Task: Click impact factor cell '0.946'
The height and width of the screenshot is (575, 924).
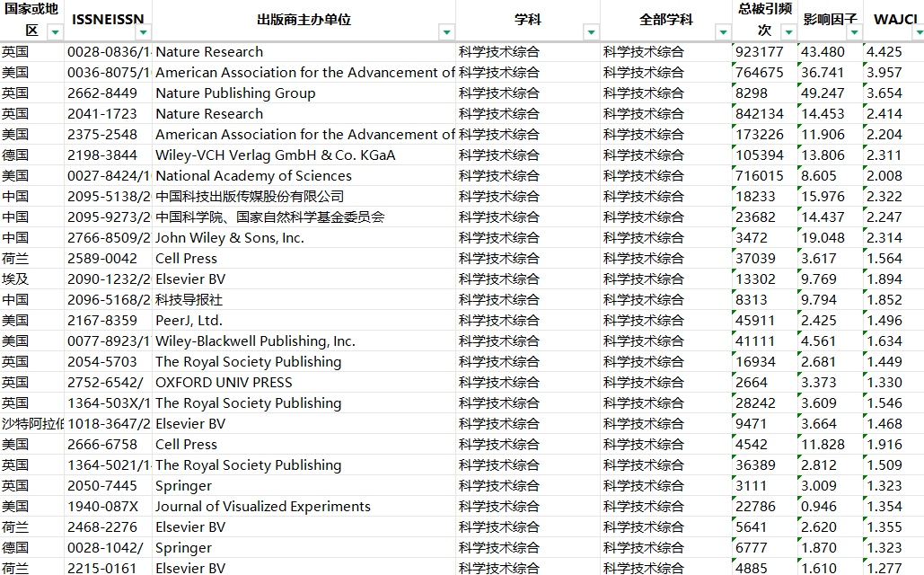Action: pos(831,506)
